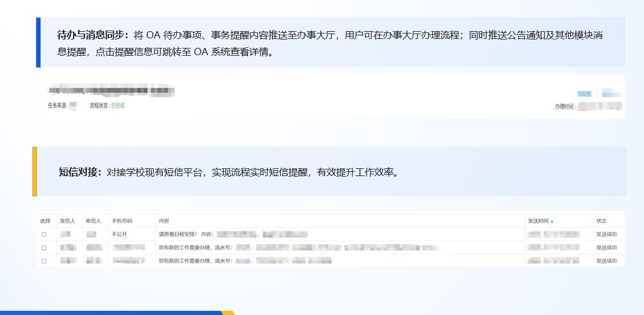Tick the checkbox in the second SMS row
Screen dimensions: 644x315
click(x=44, y=247)
